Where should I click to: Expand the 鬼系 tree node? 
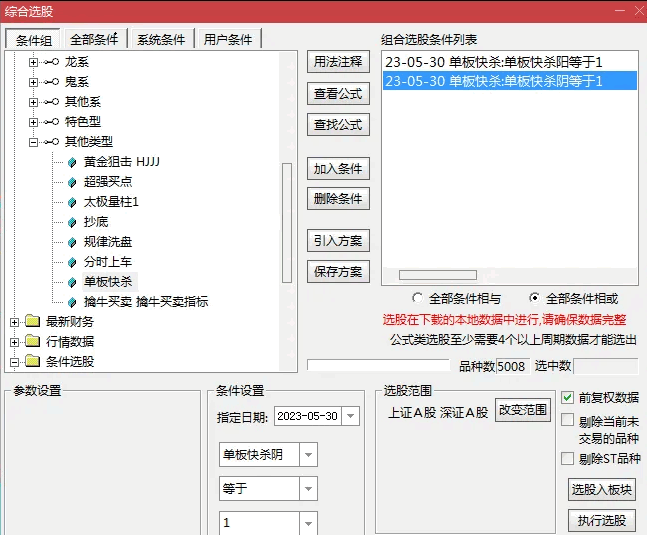pos(33,82)
